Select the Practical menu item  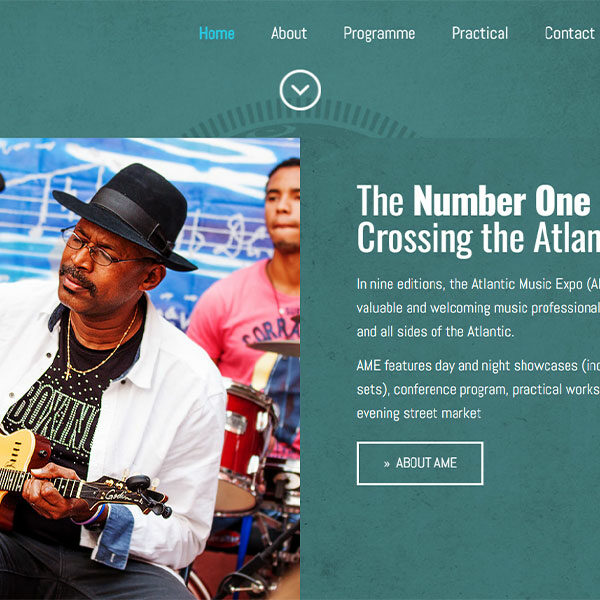point(480,33)
